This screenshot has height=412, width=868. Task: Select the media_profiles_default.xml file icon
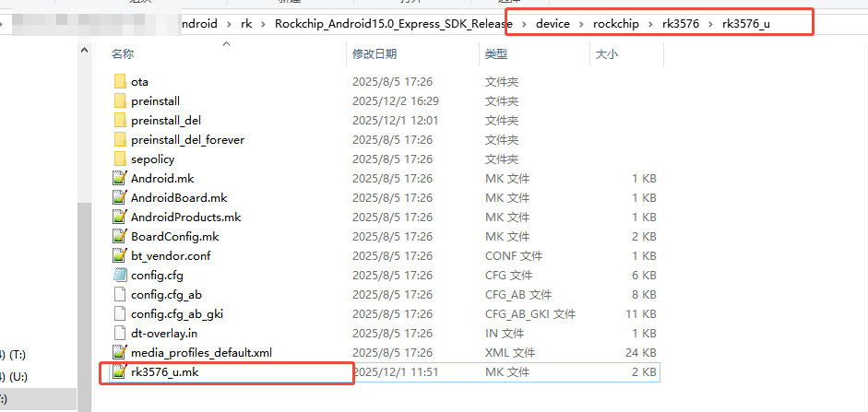click(x=120, y=353)
